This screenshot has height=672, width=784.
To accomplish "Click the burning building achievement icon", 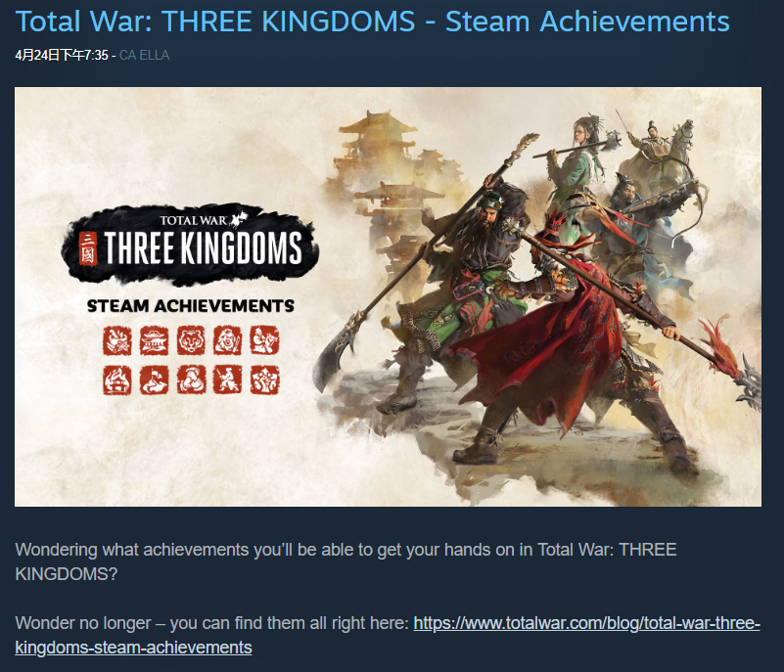I will click(x=117, y=381).
